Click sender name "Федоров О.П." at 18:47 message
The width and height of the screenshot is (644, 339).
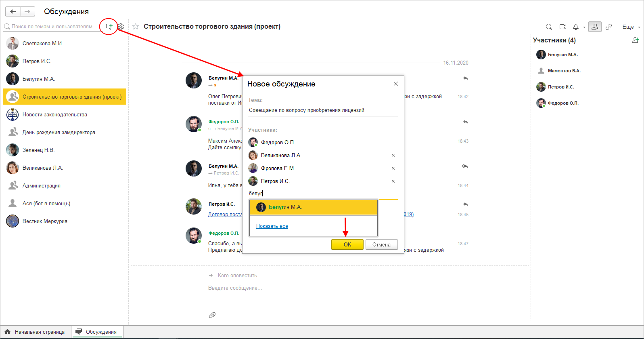224,233
